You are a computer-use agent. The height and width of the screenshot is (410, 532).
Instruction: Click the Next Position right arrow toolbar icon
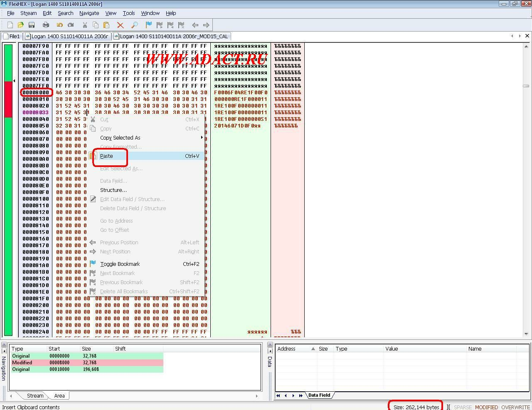[x=206, y=25]
